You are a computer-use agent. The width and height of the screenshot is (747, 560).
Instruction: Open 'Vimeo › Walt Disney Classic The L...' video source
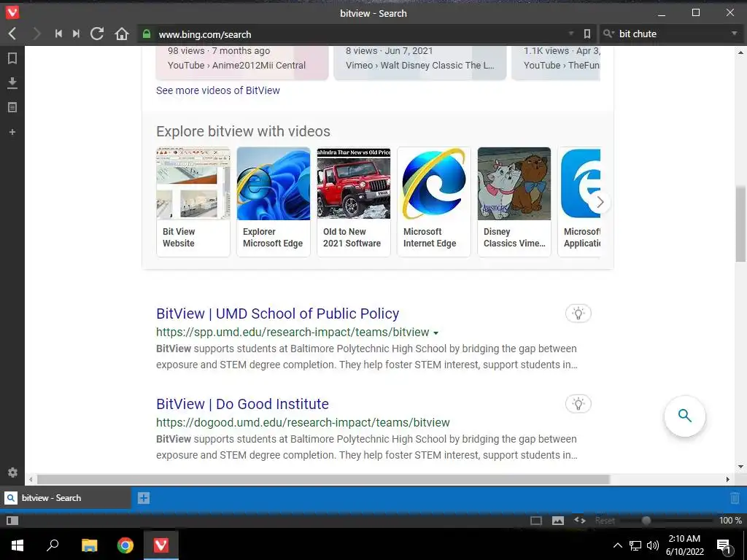[x=419, y=66]
